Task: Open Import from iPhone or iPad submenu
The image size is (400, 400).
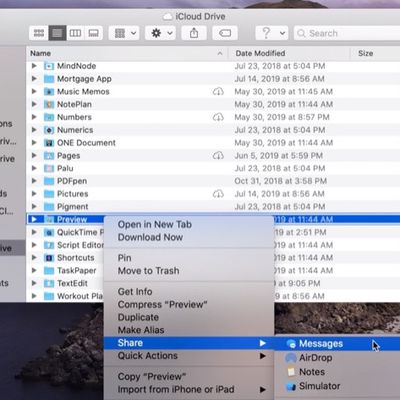Action: pyautogui.click(x=189, y=389)
